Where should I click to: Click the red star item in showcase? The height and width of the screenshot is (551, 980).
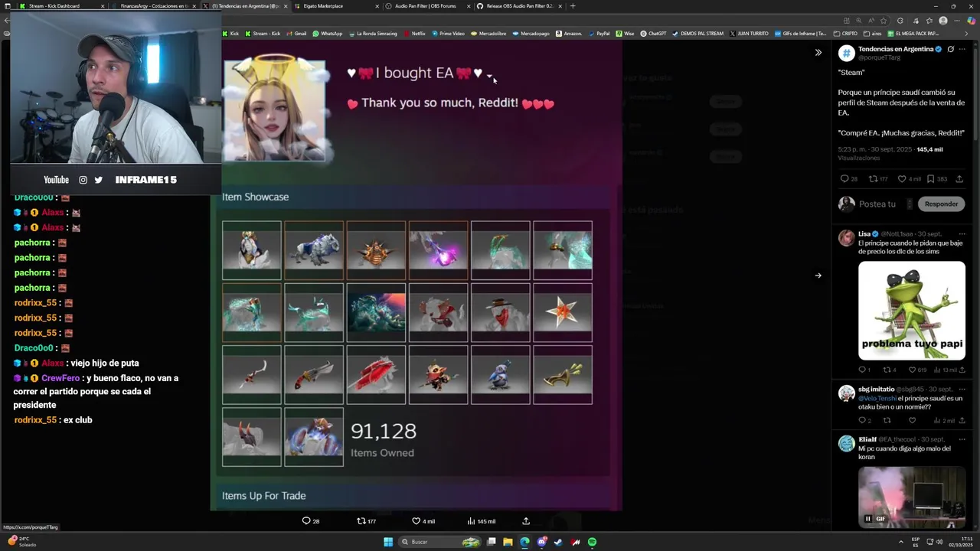click(x=563, y=312)
